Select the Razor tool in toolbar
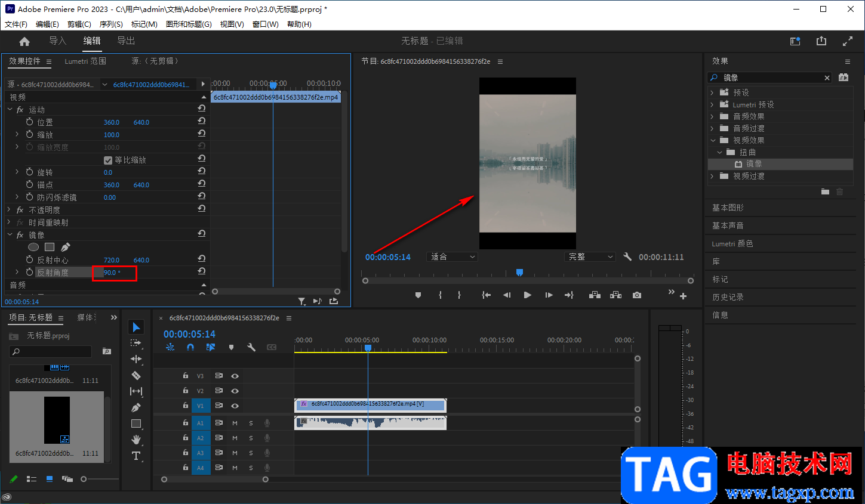 (136, 375)
